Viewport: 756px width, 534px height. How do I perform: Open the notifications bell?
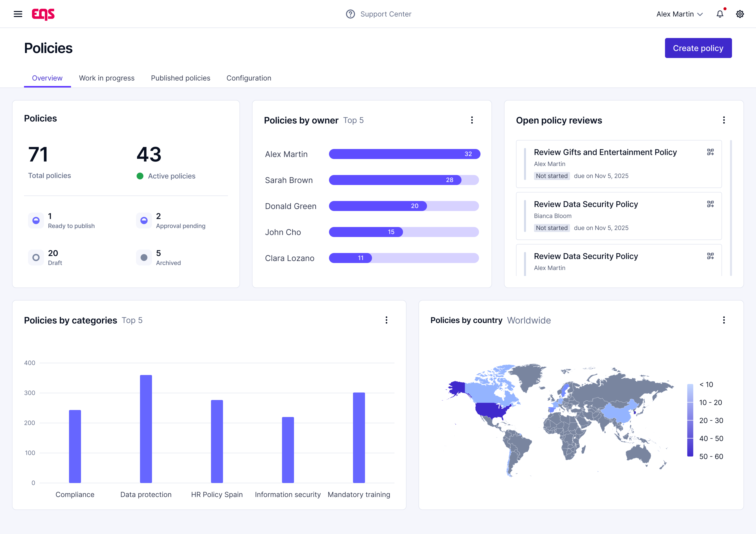[x=720, y=14]
